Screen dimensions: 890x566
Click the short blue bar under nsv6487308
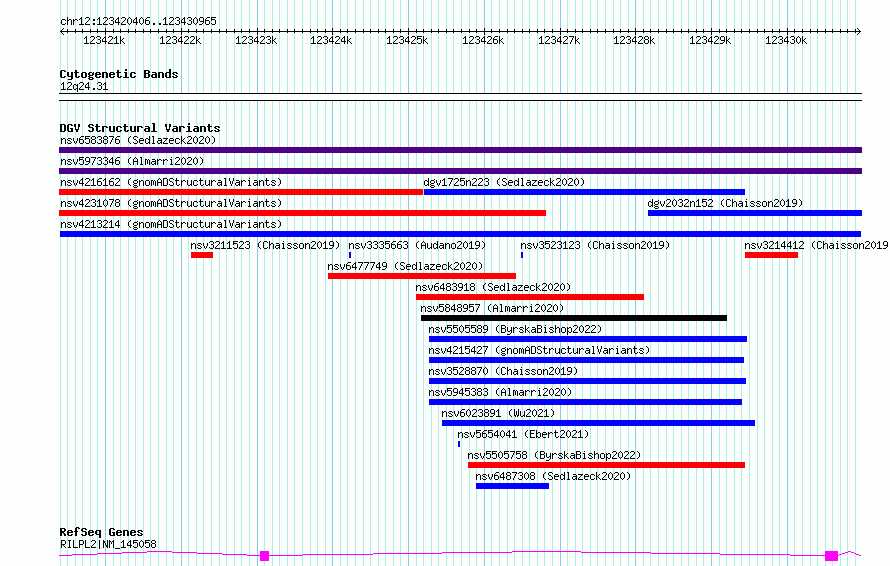513,486
